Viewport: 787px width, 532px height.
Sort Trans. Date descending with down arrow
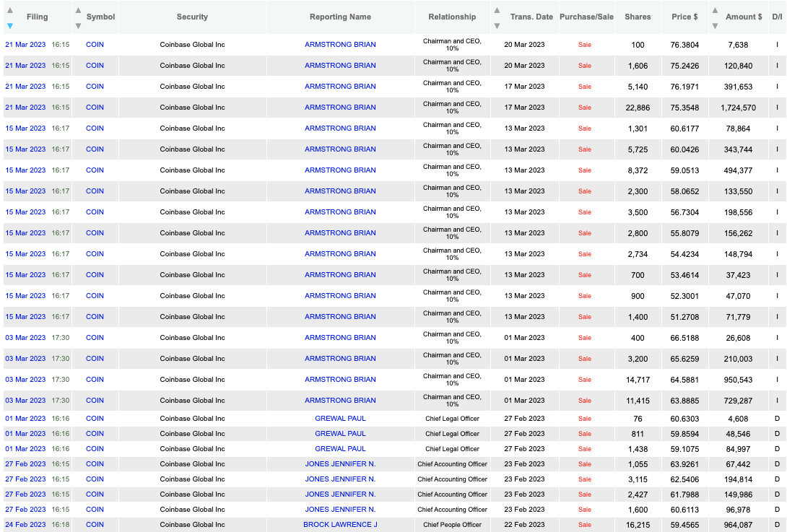(x=497, y=25)
